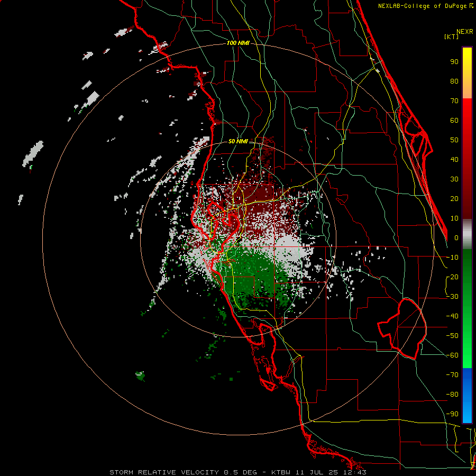Viewport: 476px width, 476px height.
Task: Click the positive 40 knot scale label
Action: [454, 159]
